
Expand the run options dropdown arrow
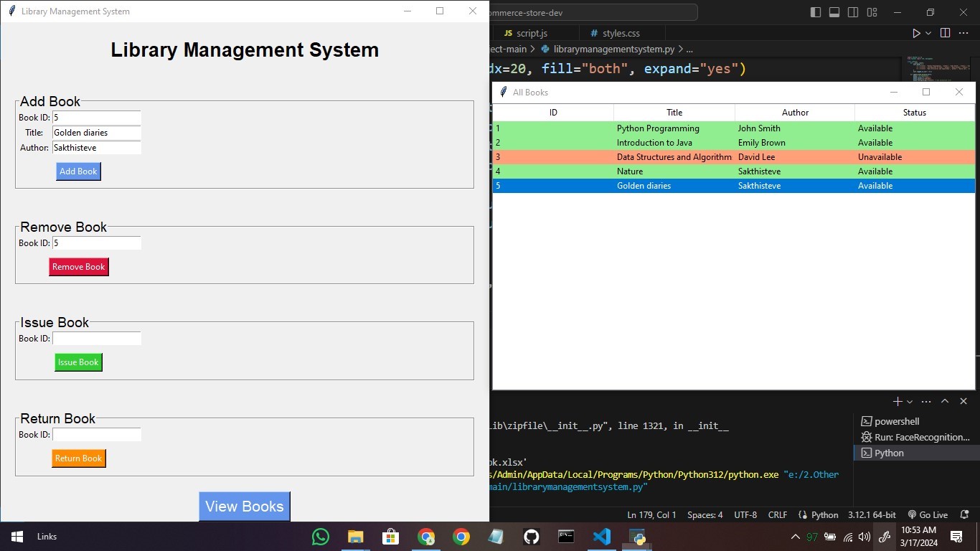pos(928,33)
